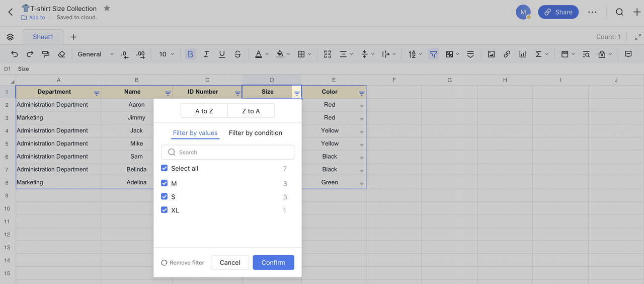This screenshot has height=284, width=644.
Task: Click the Share button
Action: pos(558,12)
